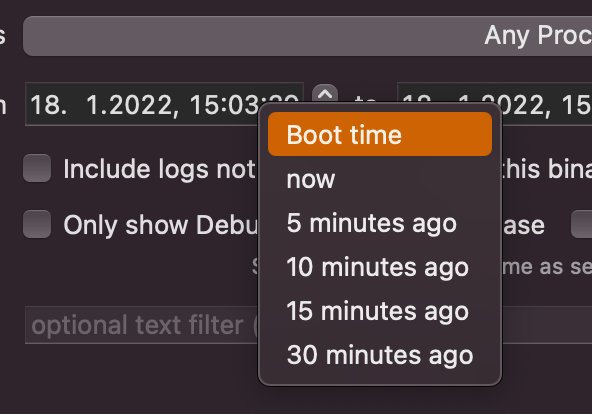The height and width of the screenshot is (414, 592).
Task: Enable the 'Include logs not' checkbox
Action: (x=37, y=168)
